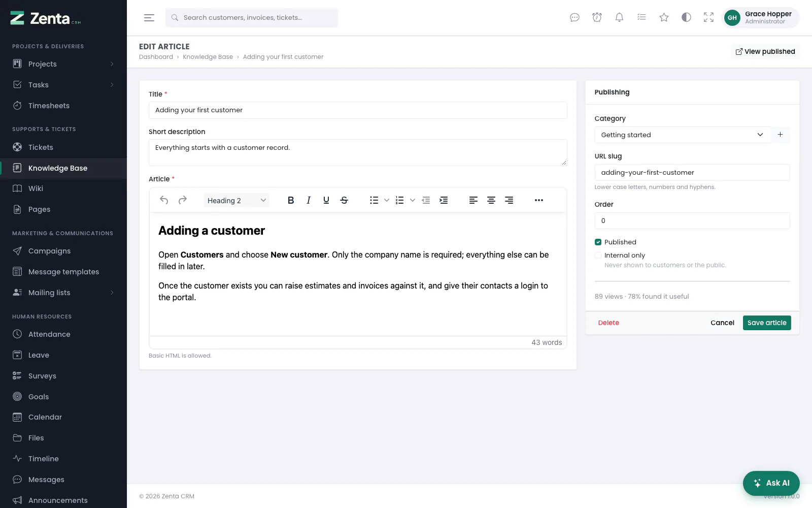
Task: Toggle underline formatting in editor
Action: tap(326, 200)
